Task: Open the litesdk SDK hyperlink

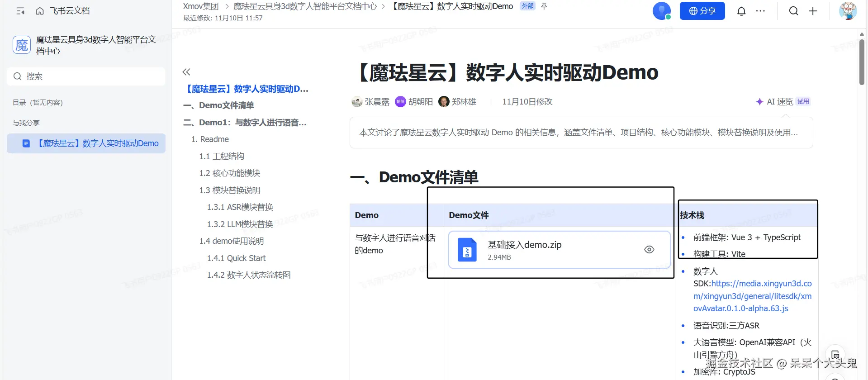Action: (x=753, y=296)
